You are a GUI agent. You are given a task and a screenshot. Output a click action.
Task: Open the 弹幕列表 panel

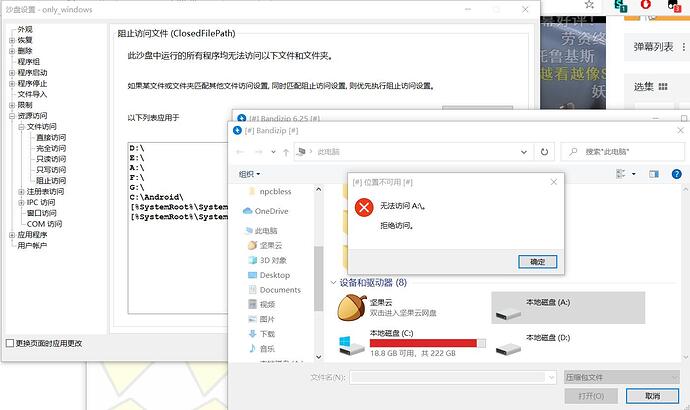pos(653,47)
